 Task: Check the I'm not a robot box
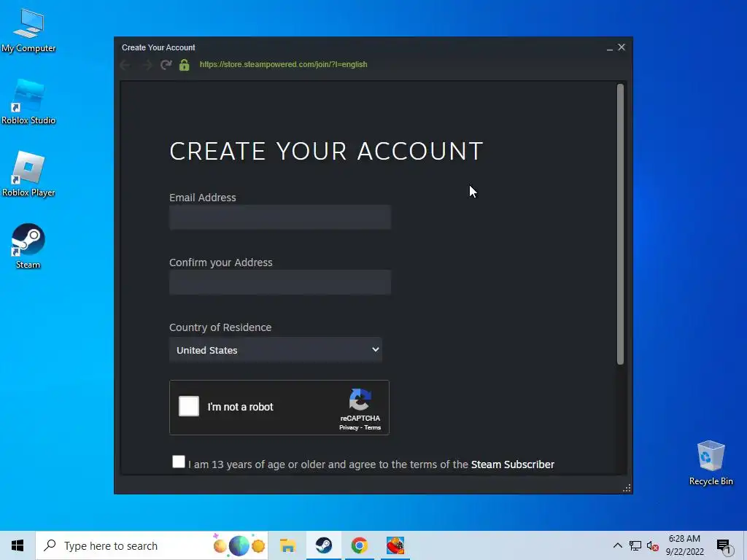[189, 406]
